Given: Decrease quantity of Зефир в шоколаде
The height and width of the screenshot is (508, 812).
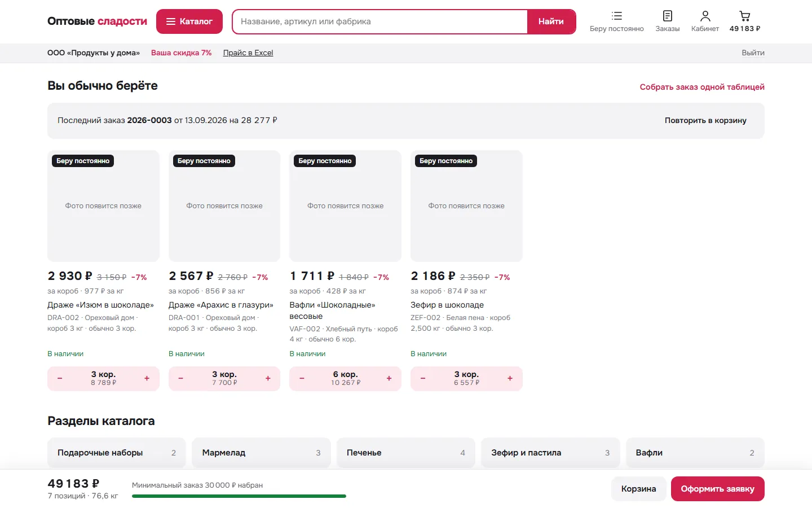Looking at the screenshot, I should pyautogui.click(x=423, y=378).
